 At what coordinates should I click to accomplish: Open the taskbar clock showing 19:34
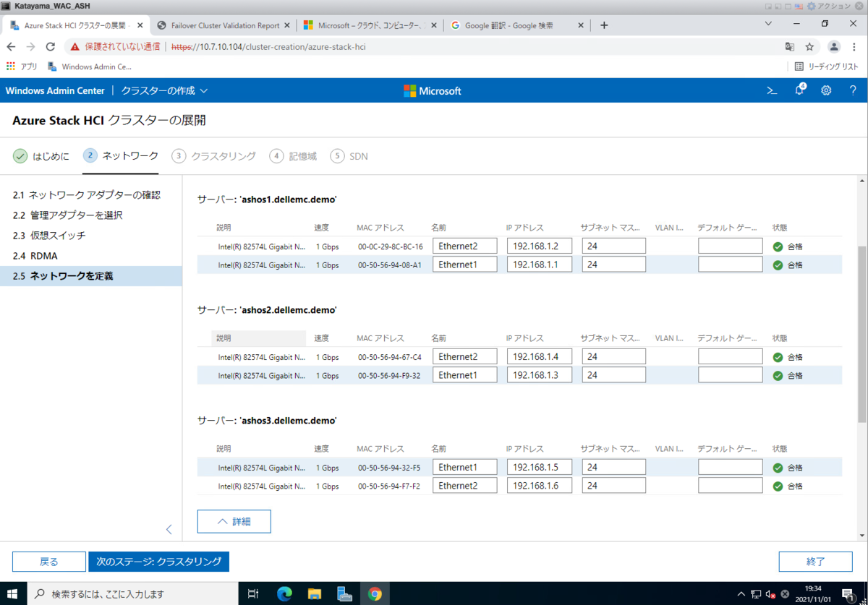[x=813, y=594]
